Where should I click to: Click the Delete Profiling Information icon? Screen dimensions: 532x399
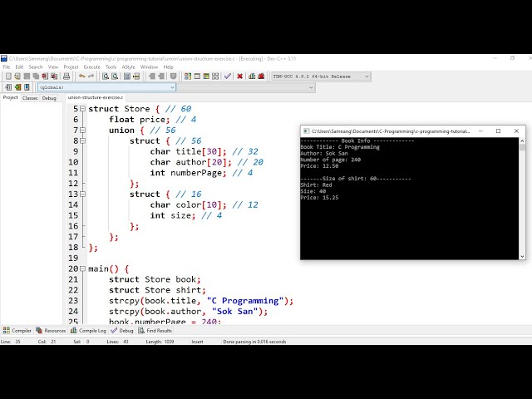click(261, 76)
